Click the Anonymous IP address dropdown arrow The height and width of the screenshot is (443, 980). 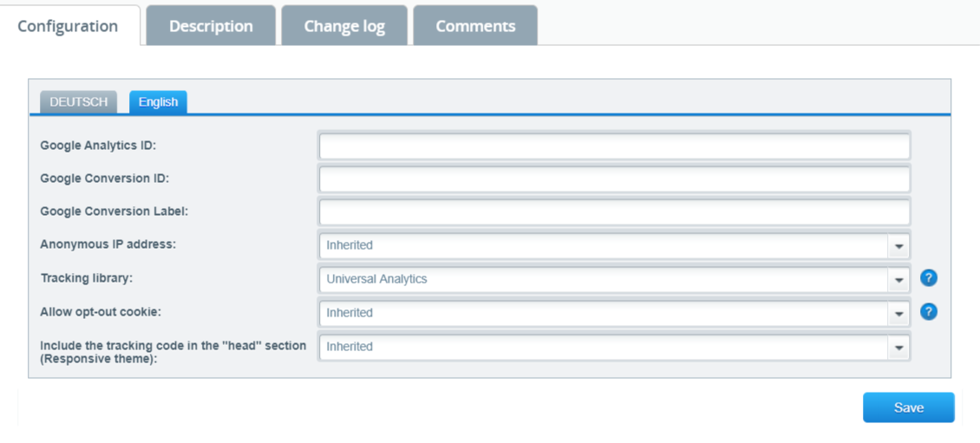(x=898, y=246)
